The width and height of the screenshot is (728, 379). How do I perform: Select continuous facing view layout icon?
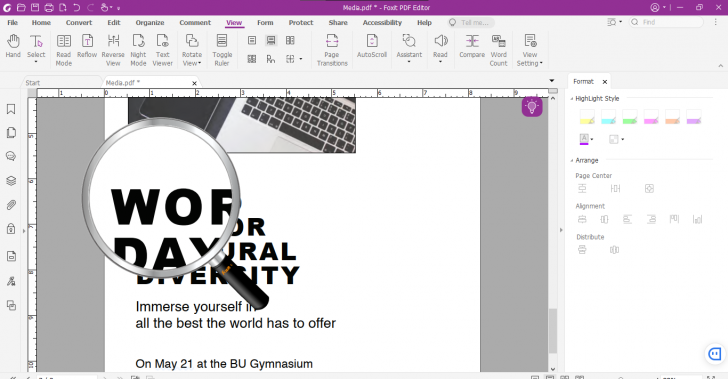[252, 59]
